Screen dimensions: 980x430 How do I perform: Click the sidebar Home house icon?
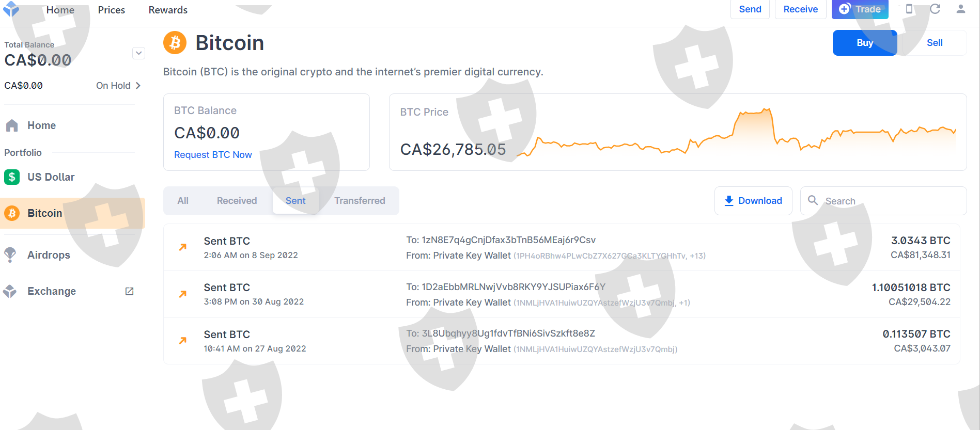tap(12, 125)
